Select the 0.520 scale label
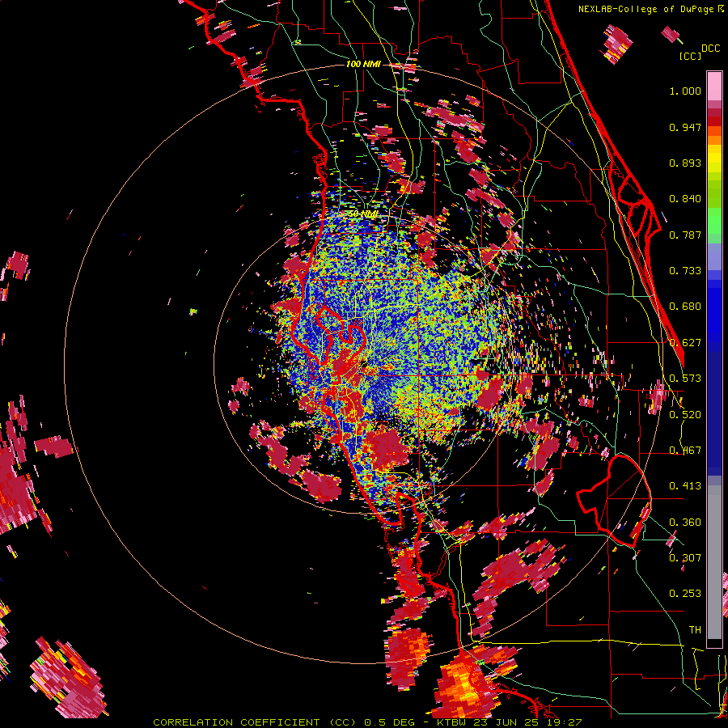Viewport: 728px width, 728px height. click(685, 414)
